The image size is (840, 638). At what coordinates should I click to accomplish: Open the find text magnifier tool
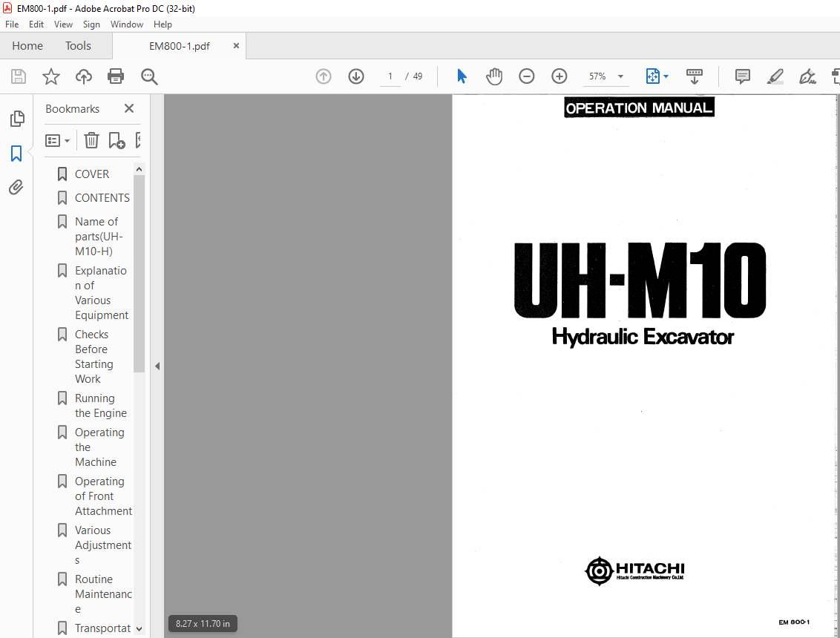[x=149, y=76]
